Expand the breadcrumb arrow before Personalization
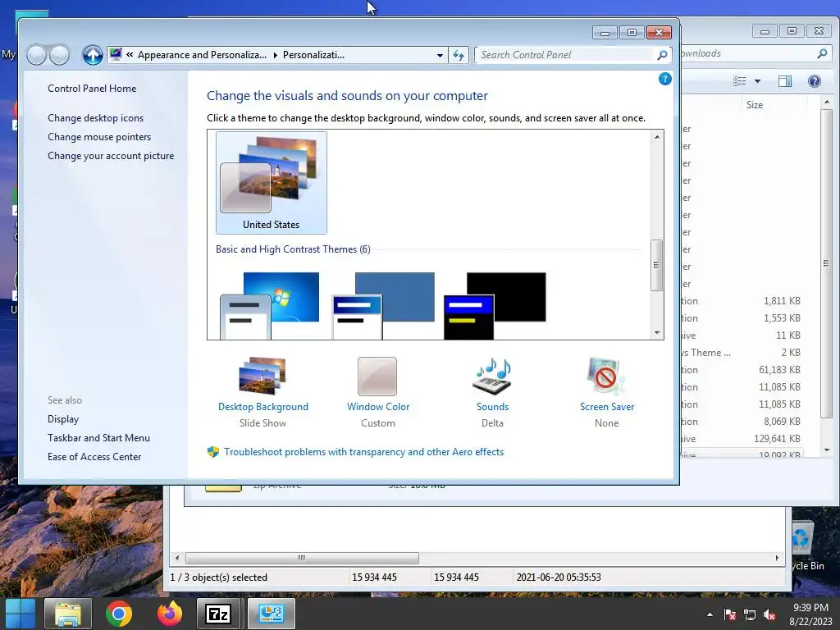This screenshot has width=840, height=630. click(x=275, y=55)
